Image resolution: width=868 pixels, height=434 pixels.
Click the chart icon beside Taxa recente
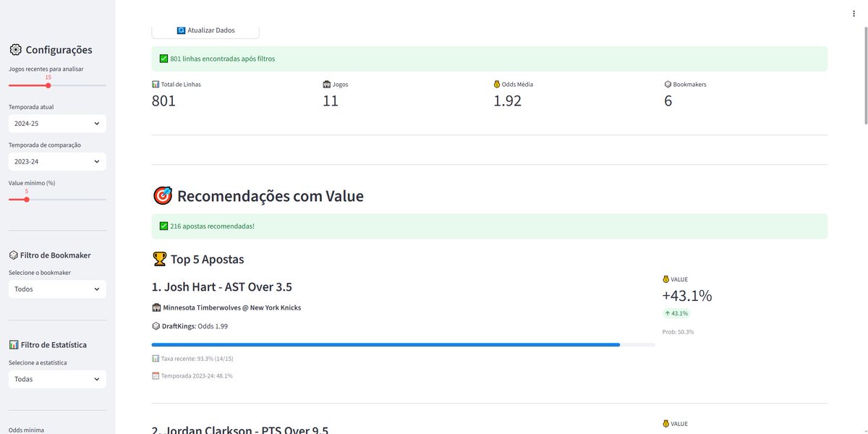(x=156, y=359)
